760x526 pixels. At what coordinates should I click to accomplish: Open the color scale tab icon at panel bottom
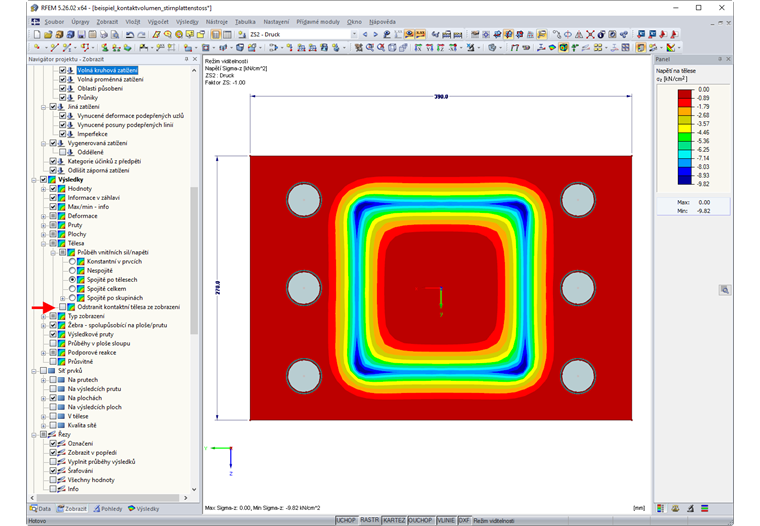(660, 509)
